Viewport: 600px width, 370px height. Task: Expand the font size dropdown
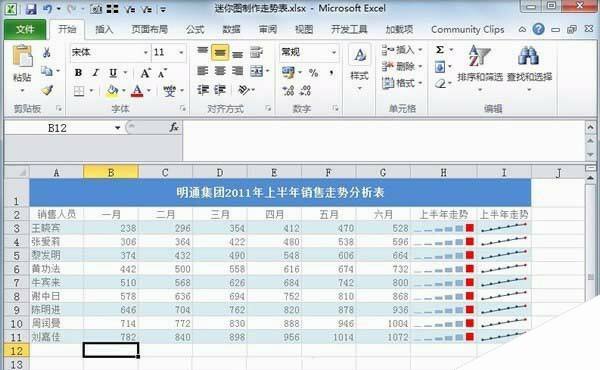(x=181, y=52)
